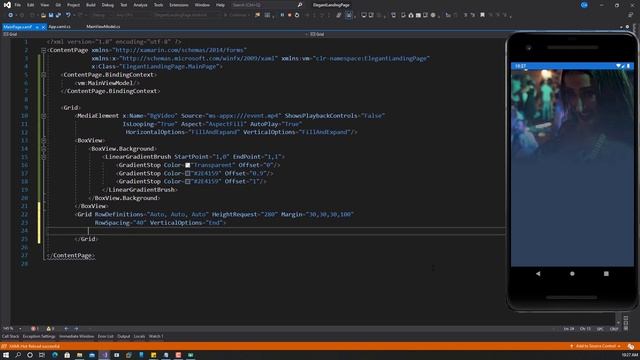Open the Exception Settings tab
Viewport: 640px width, 360px height.
click(39, 336)
